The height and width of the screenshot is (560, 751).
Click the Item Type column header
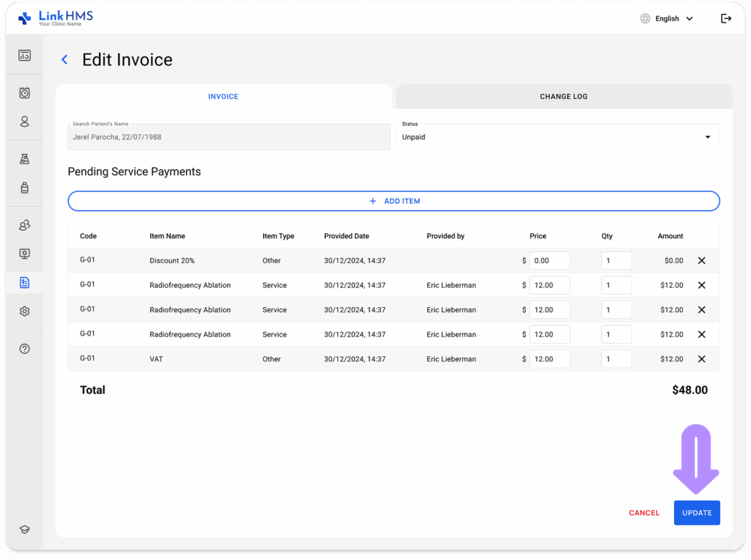[278, 236]
